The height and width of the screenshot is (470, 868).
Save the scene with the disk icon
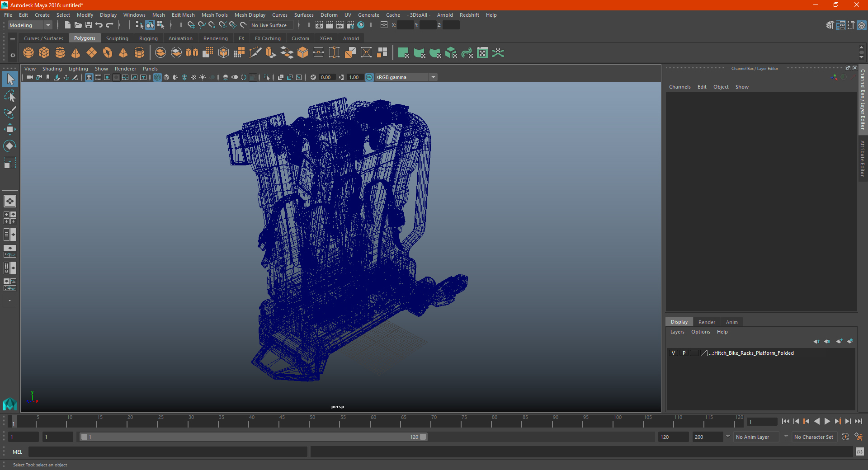89,25
